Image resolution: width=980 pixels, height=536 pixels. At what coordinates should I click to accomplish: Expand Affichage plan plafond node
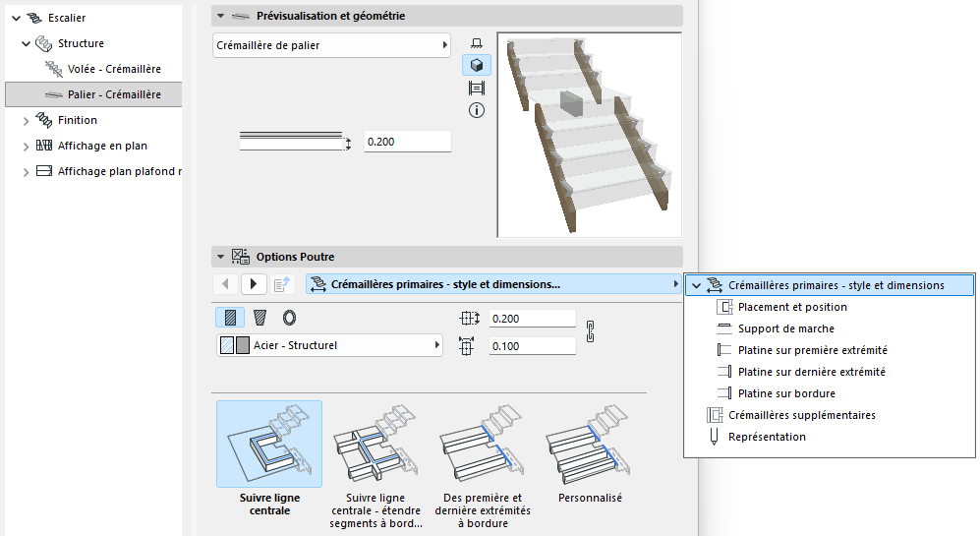point(27,172)
